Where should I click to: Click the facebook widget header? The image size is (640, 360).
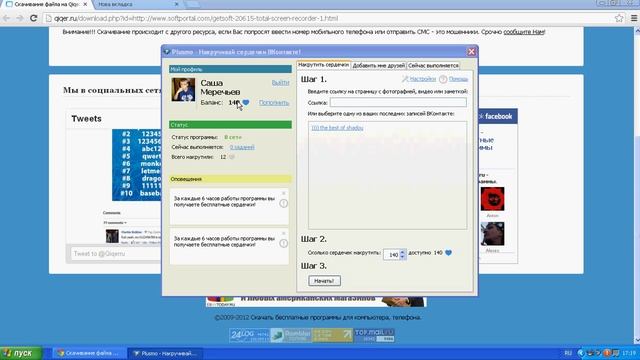pyautogui.click(x=498, y=116)
